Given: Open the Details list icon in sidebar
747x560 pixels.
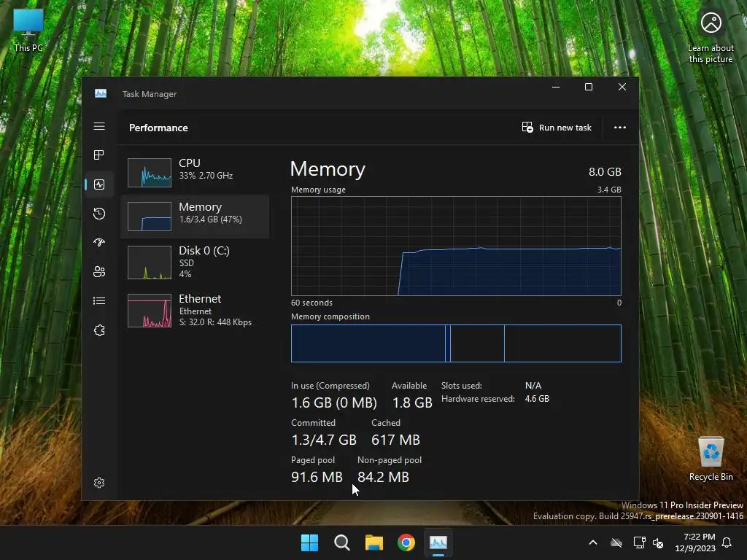Looking at the screenshot, I should [x=99, y=300].
